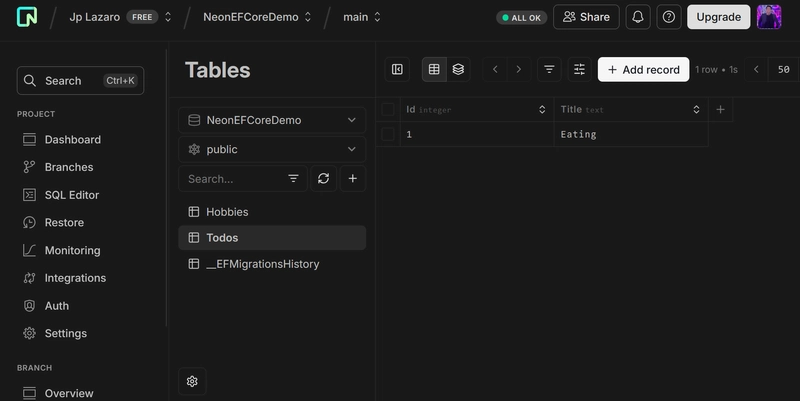The width and height of the screenshot is (800, 401).
Task: Open the help question mark icon
Action: [668, 17]
